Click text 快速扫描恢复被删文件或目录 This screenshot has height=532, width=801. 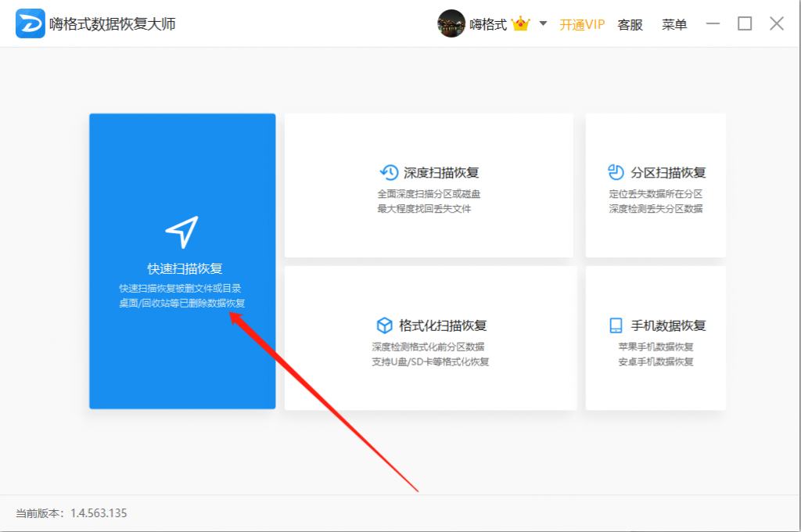[x=180, y=288]
